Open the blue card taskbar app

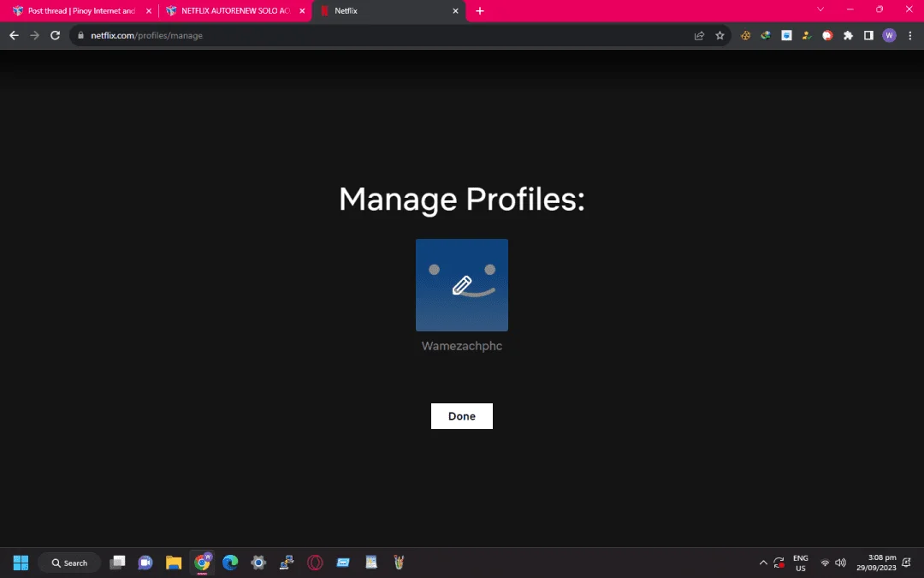[x=343, y=563]
